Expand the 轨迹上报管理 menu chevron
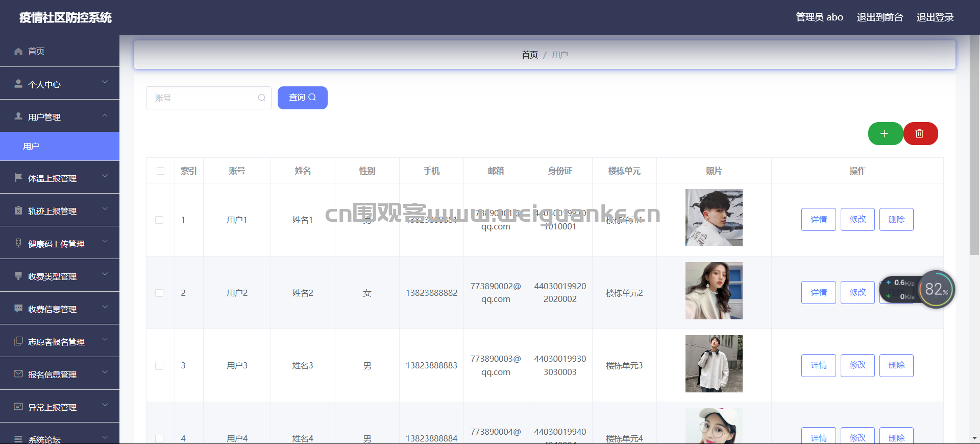The image size is (980, 444). tap(105, 208)
